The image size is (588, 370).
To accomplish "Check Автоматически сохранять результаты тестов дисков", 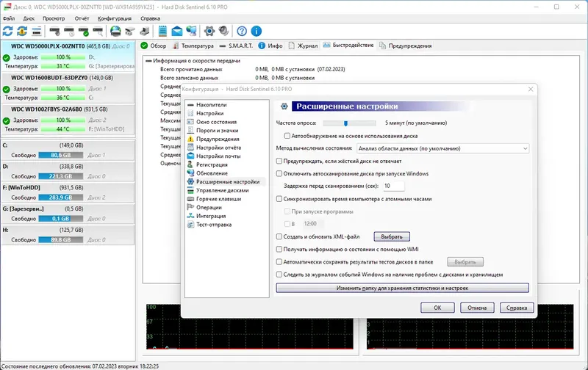I will click(x=279, y=262).
